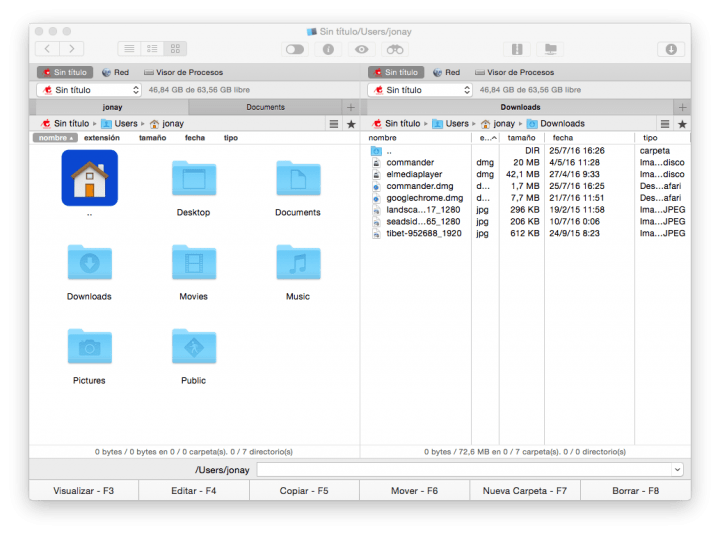Sort right panel by extension column
Image resolution: width=720 pixels, height=535 pixels.
pyautogui.click(x=486, y=138)
